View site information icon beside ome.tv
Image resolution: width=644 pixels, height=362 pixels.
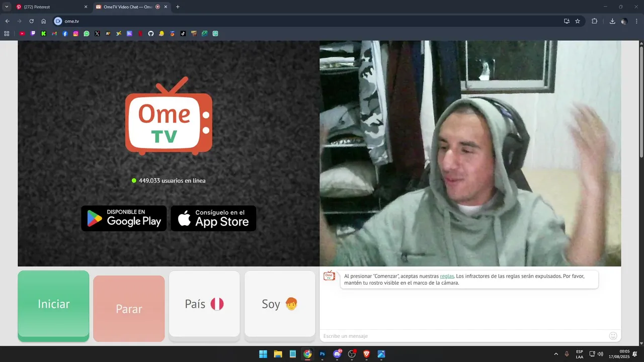point(58,21)
